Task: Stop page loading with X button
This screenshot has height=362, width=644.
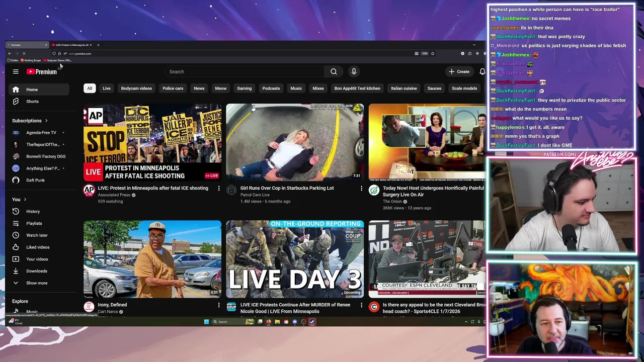Action: click(24, 54)
